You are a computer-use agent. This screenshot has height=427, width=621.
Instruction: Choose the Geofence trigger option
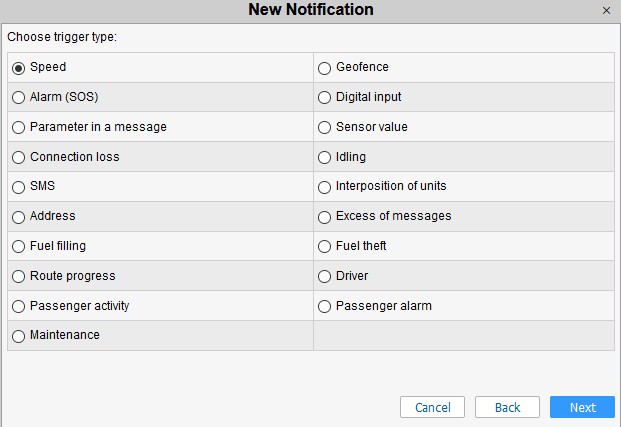(325, 68)
